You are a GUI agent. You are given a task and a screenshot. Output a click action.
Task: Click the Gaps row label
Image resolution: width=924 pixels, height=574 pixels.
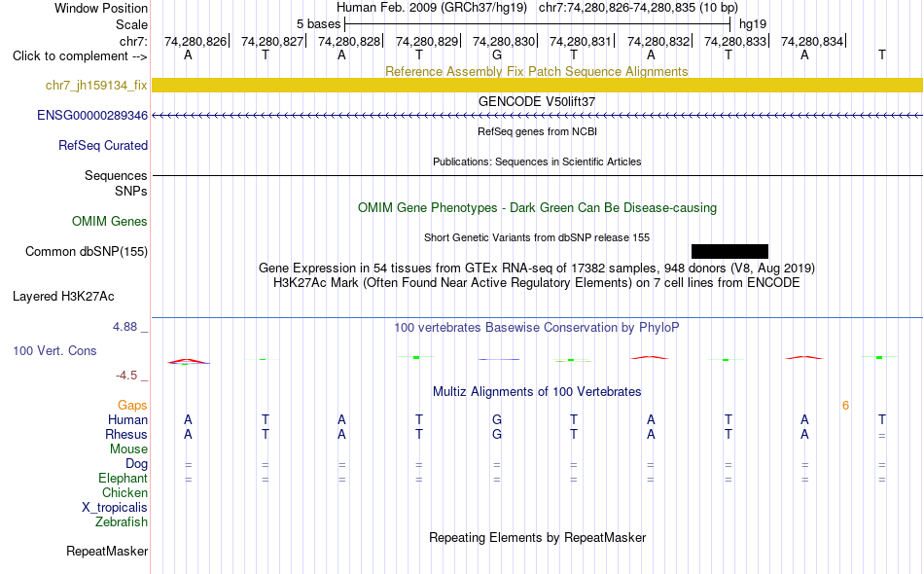point(132,405)
